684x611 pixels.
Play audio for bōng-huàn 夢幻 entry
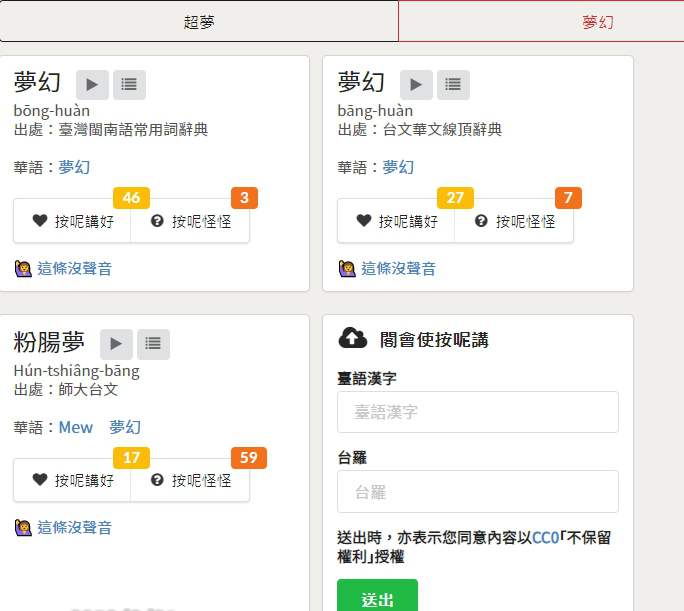[92, 85]
